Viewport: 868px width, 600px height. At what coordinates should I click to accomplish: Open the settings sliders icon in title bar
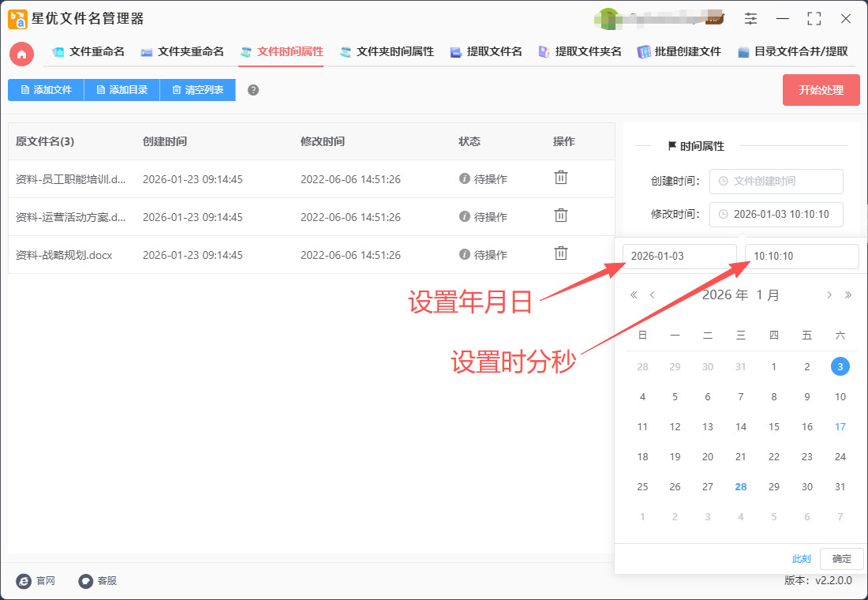[750, 18]
